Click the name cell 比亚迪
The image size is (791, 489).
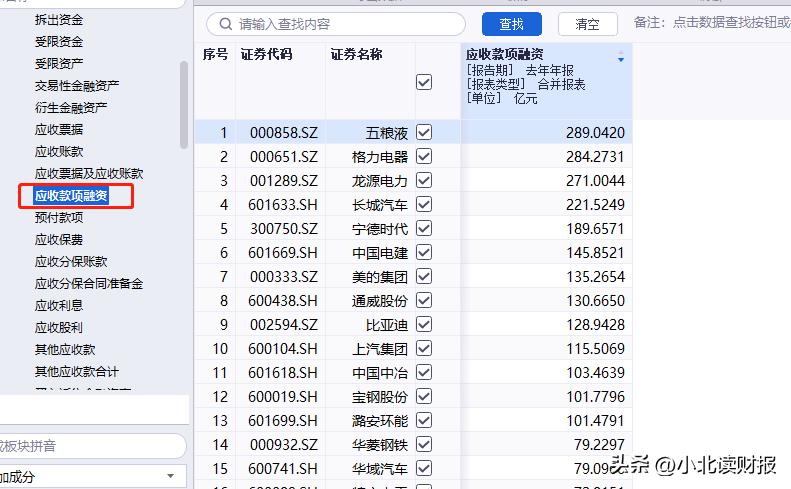pos(386,325)
